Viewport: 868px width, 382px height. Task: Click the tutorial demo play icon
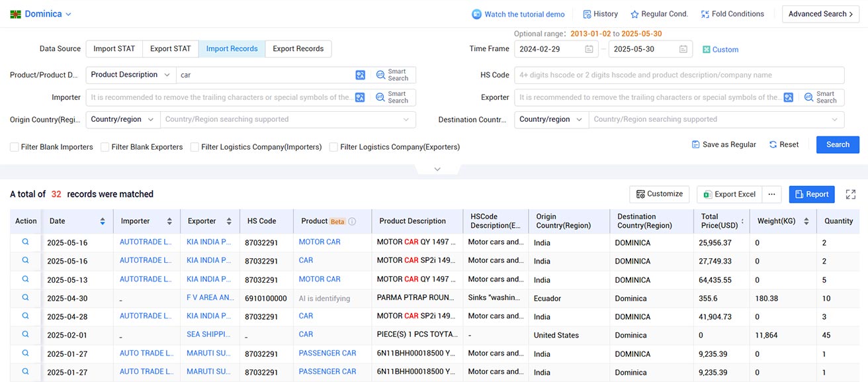tap(476, 14)
